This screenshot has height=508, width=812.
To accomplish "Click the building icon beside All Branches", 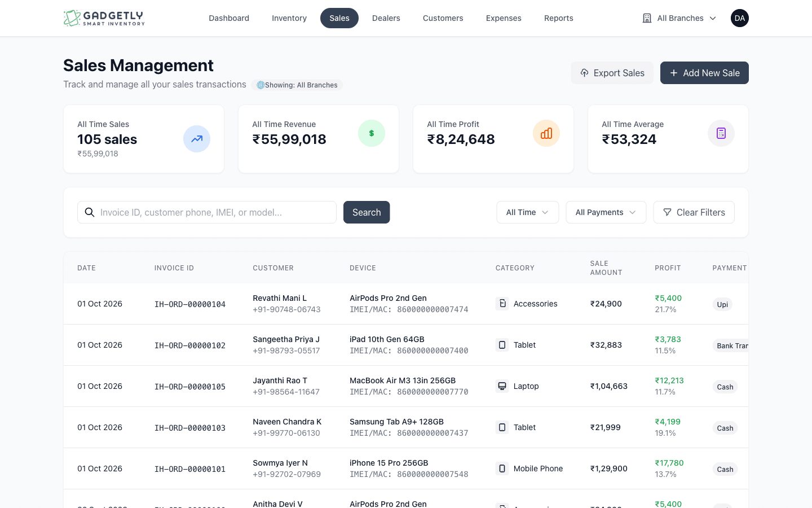I will click(x=647, y=18).
